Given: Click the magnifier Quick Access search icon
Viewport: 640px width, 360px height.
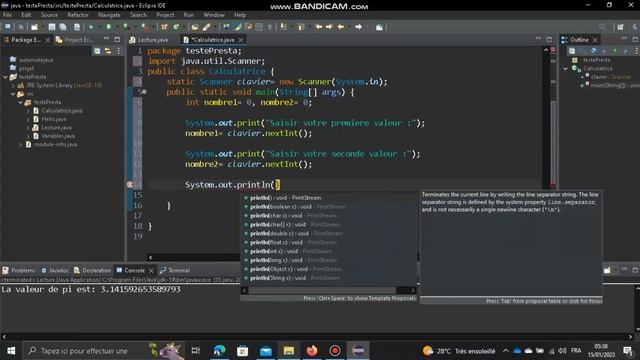Looking at the screenshot, I should [602, 27].
